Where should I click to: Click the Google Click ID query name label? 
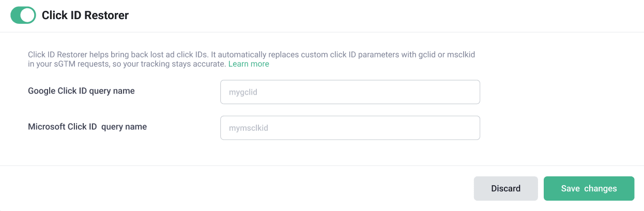pyautogui.click(x=81, y=91)
